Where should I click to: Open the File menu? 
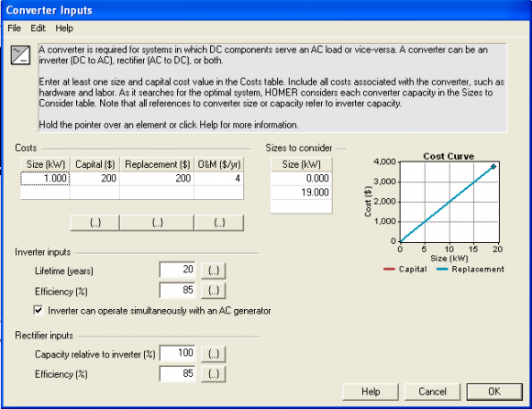click(15, 28)
